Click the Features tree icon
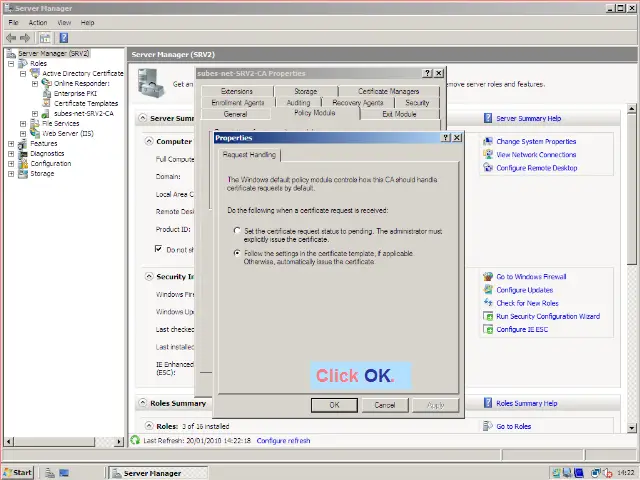 [x=23, y=144]
